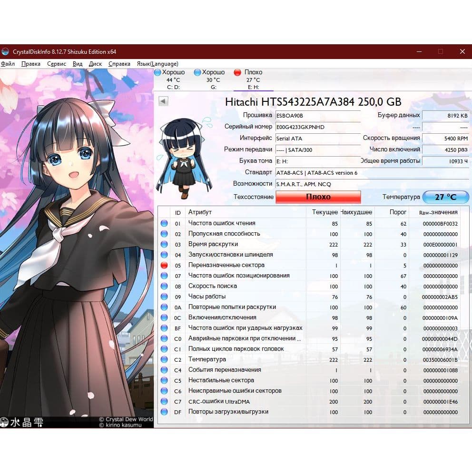Viewport: 472px width, 476px height.
Task: Click status icon of События переназначения row
Action: pyautogui.click(x=164, y=370)
